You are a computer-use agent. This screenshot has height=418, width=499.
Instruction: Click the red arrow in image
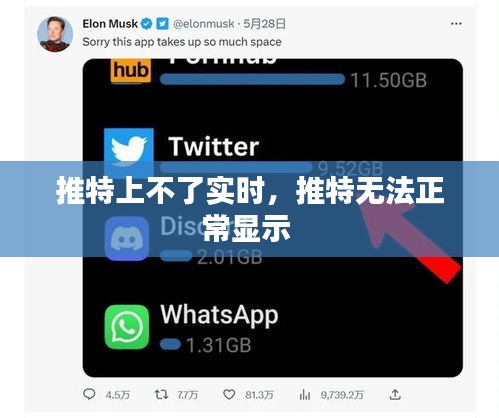click(409, 234)
